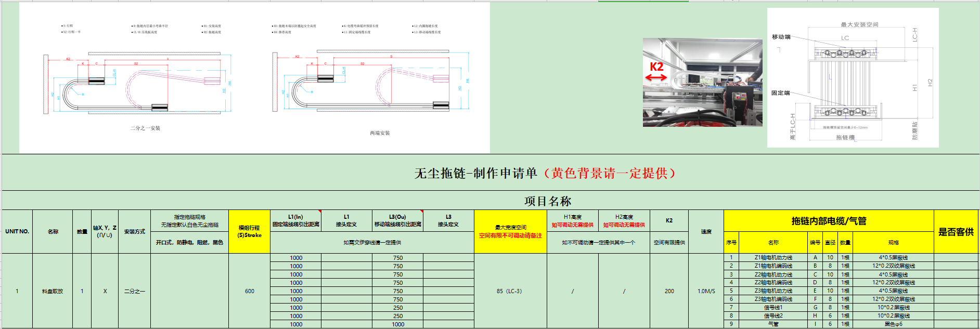This screenshot has width=980, height=329.
Task: Click the 项目名称 heading cell
Action: coord(548,201)
